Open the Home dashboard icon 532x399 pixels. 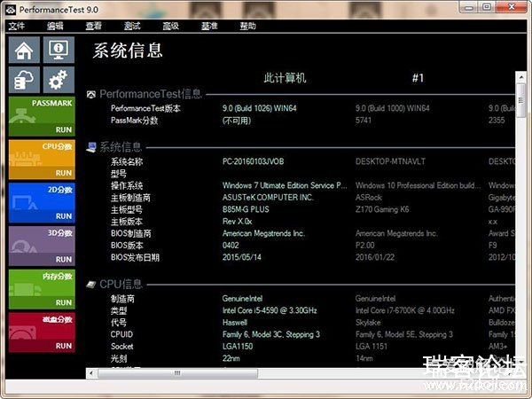pos(24,50)
